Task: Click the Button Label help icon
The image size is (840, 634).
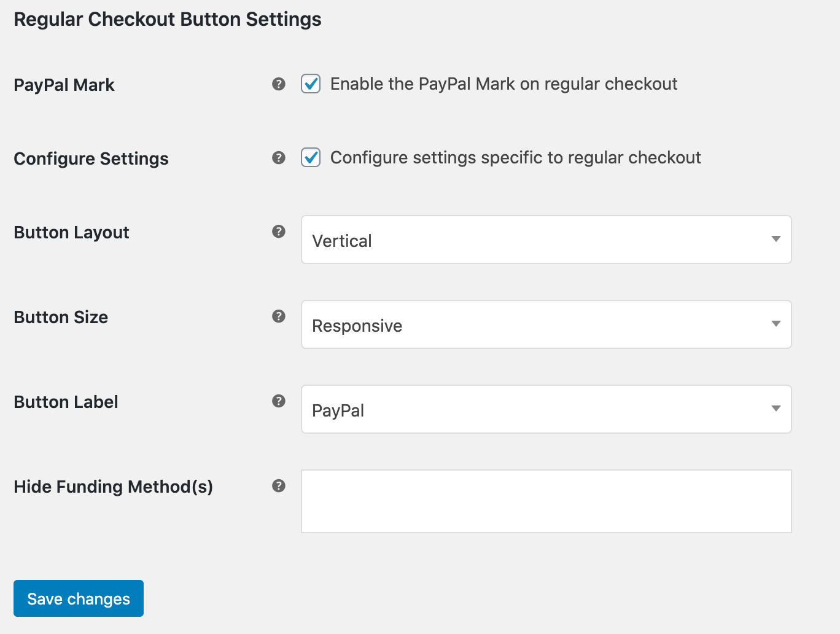Action: (x=279, y=401)
